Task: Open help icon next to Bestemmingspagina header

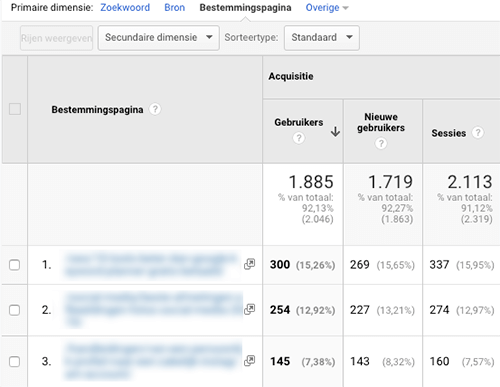Action: click(x=155, y=109)
